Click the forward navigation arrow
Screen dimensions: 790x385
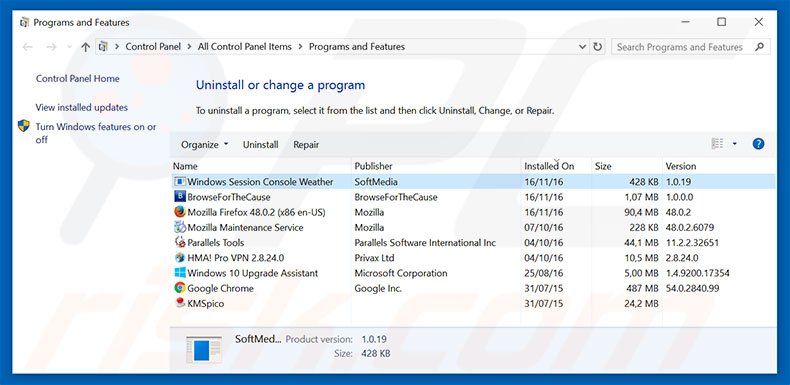[51, 47]
